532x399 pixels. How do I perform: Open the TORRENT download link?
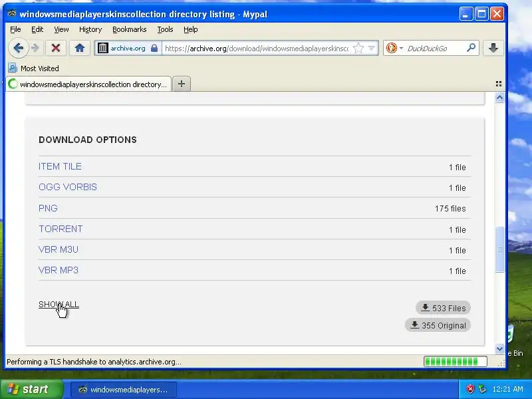pyautogui.click(x=61, y=229)
